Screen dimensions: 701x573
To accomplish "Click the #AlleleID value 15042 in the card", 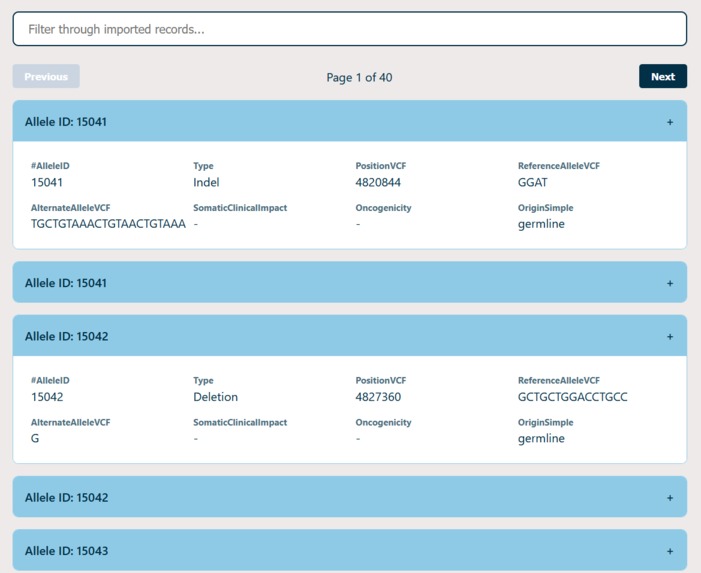I will [x=47, y=397].
